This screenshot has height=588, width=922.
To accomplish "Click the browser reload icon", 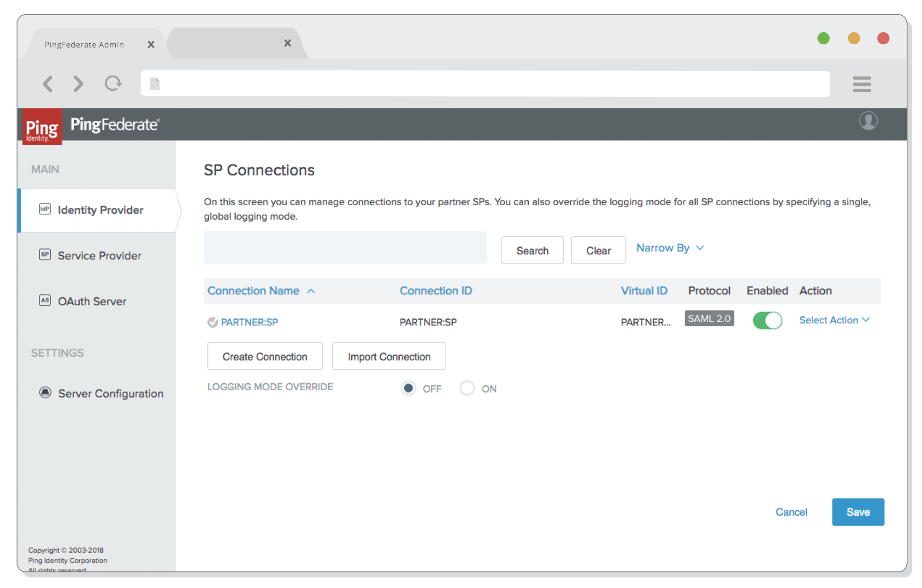I will click(x=113, y=84).
